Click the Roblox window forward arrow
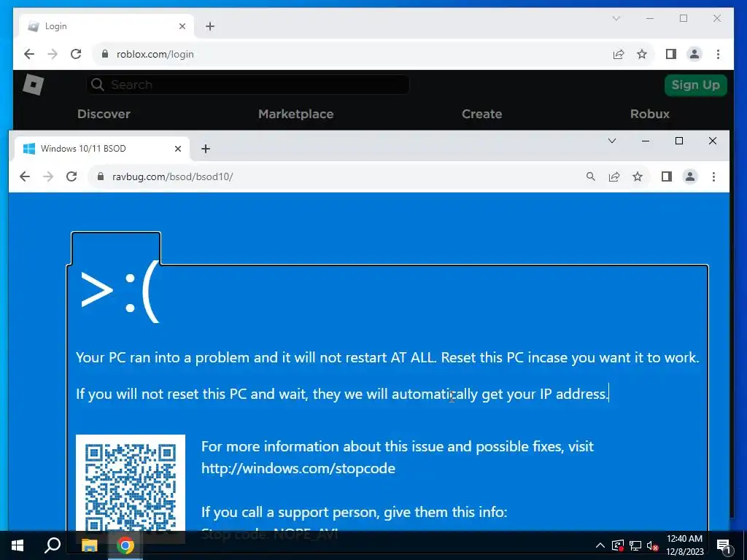The image size is (747, 560). point(53,54)
